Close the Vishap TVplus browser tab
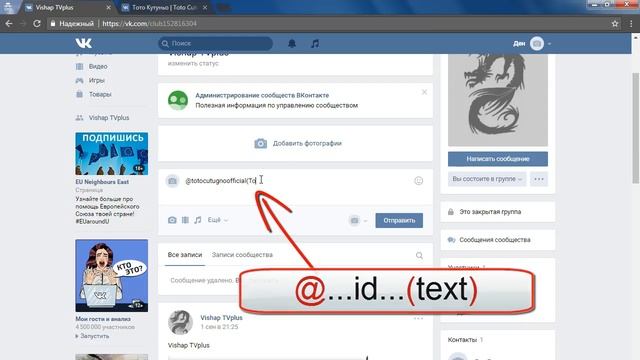 click(x=108, y=7)
